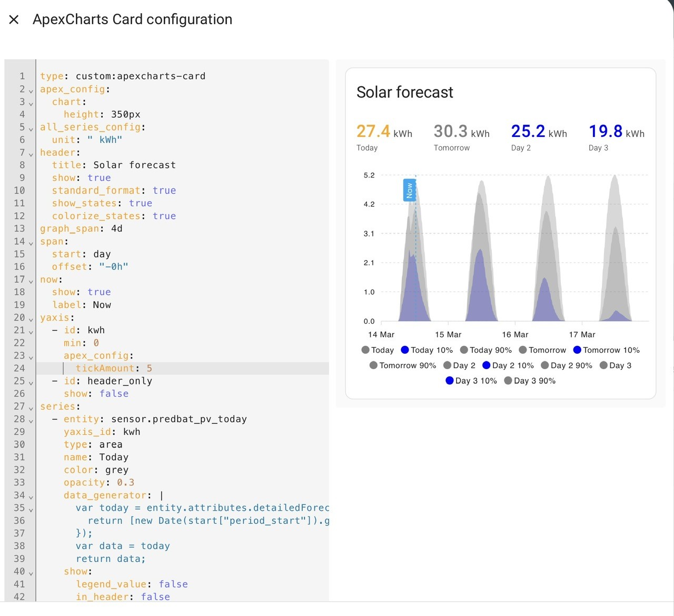The width and height of the screenshot is (674, 616).
Task: Click the Tomorrow 10% blue legend dot
Action: [577, 350]
